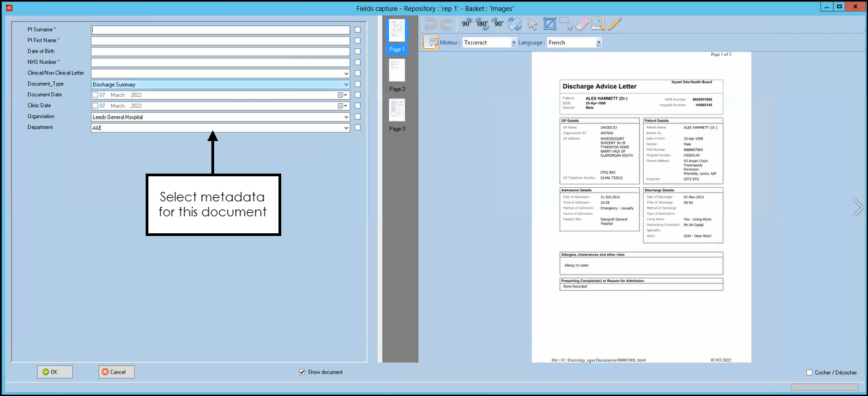868x396 pixels.
Task: Tick the checkbox beside Pt Surname field
Action: point(358,30)
